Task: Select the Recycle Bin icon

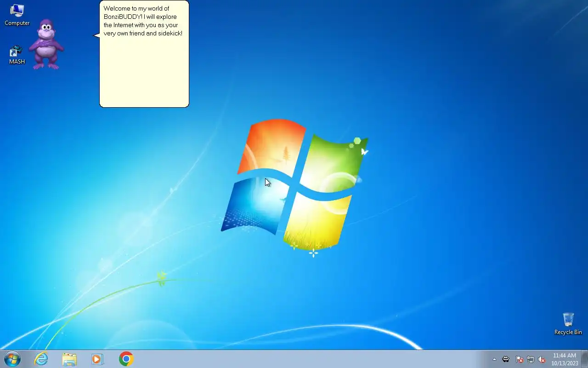Action: 568,324
